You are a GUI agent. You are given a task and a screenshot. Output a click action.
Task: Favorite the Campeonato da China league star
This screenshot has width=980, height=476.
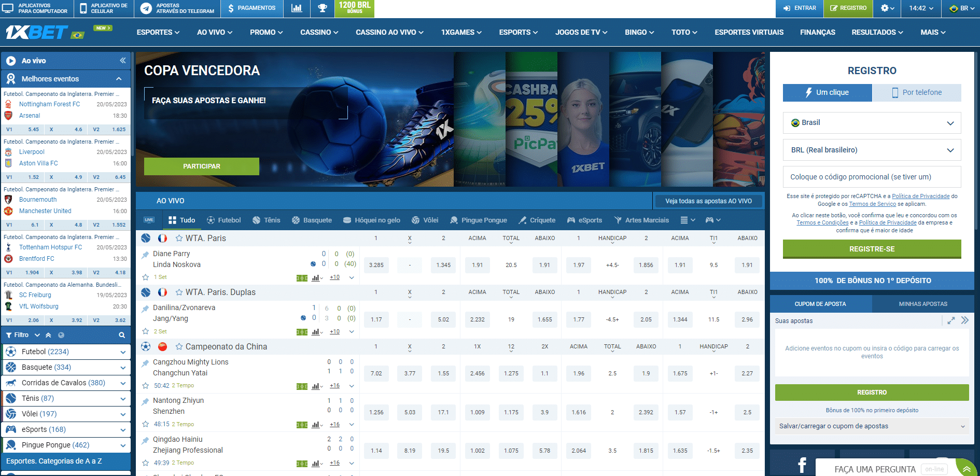tap(179, 346)
